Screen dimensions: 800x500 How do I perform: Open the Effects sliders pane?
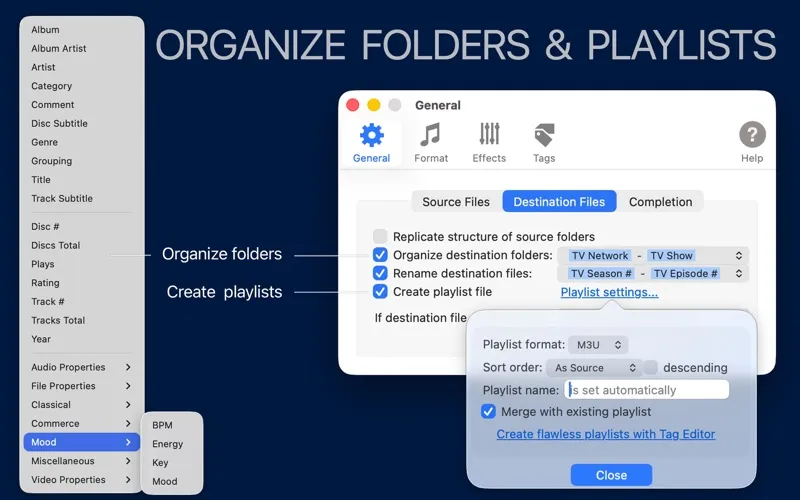click(x=489, y=143)
